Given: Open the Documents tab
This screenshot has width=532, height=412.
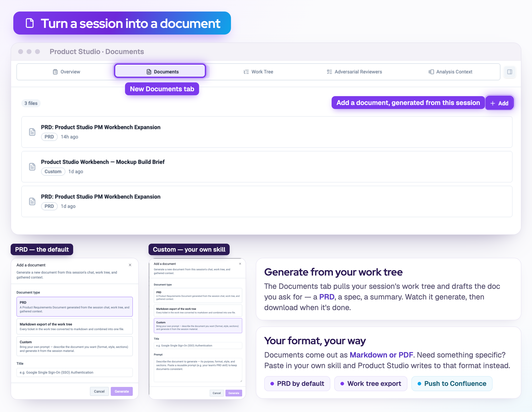Looking at the screenshot, I should [160, 71].
